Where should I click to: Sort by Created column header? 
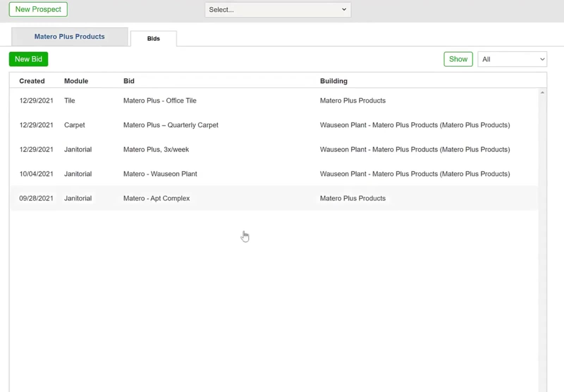coord(32,81)
